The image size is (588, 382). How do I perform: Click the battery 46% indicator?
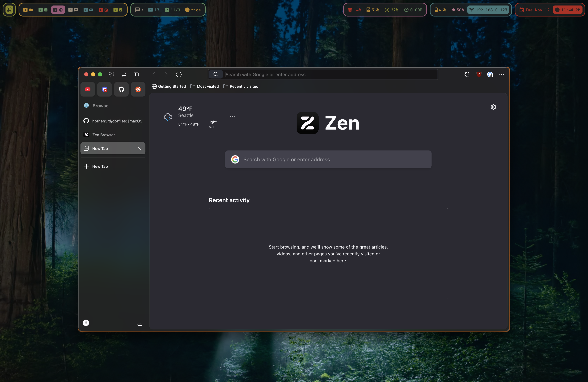440,10
